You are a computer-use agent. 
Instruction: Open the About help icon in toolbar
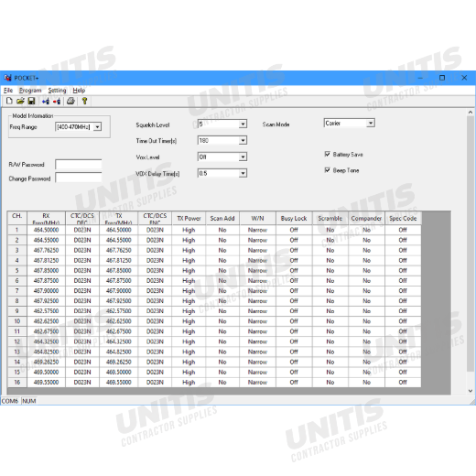pyautogui.click(x=84, y=101)
